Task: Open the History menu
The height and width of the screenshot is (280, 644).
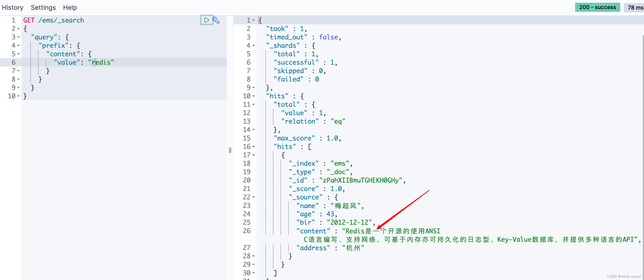Action: tap(13, 8)
